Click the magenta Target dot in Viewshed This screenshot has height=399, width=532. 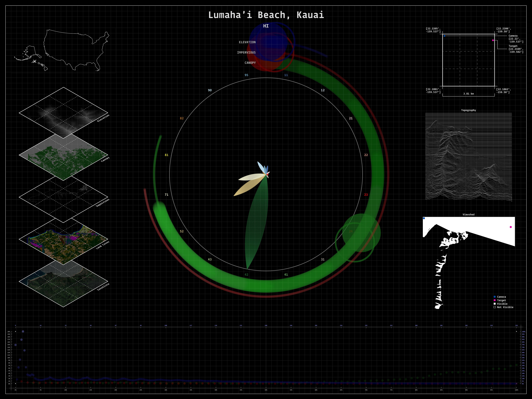click(x=511, y=227)
